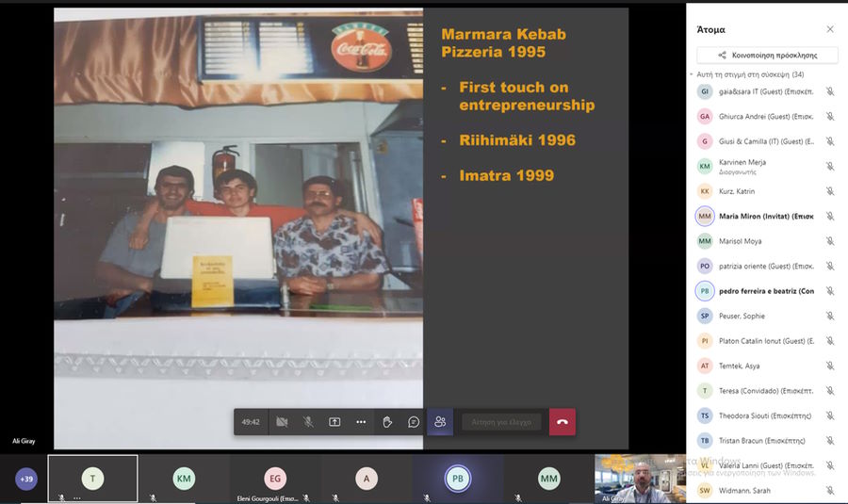The height and width of the screenshot is (504, 848).
Task: Hide the participants panel via people icon
Action: (x=440, y=422)
